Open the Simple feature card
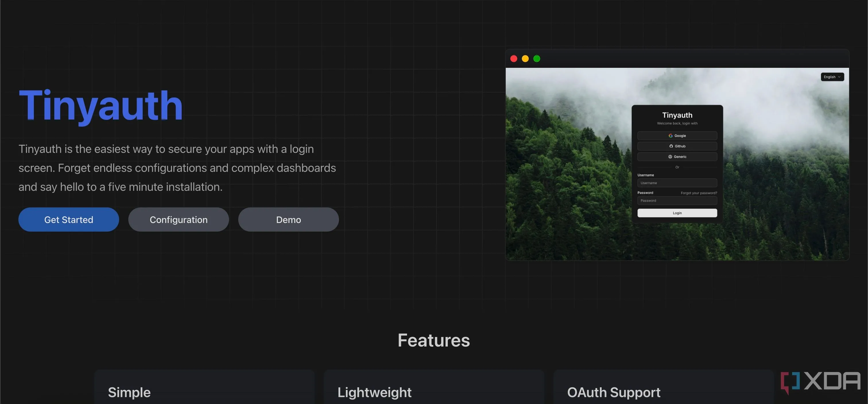The height and width of the screenshot is (404, 868). (x=204, y=387)
